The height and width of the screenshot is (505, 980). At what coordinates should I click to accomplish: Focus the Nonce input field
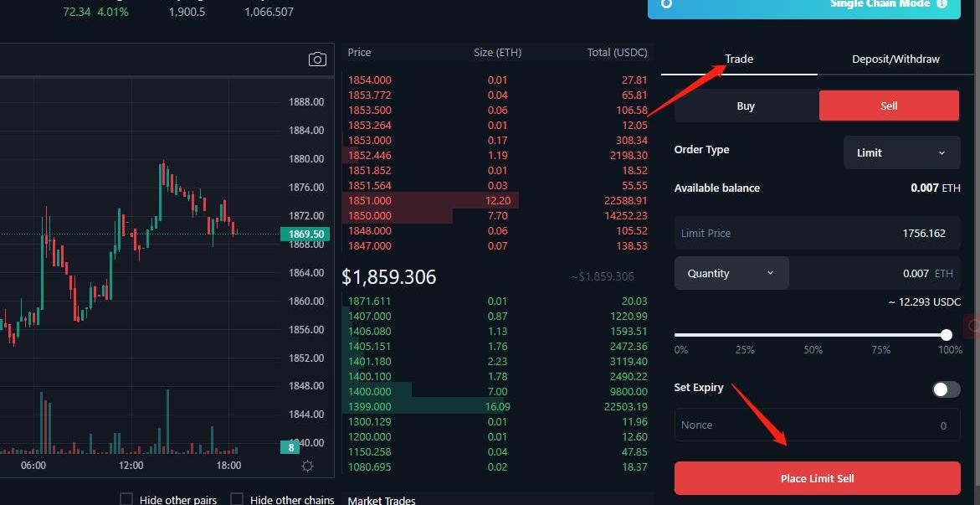[x=817, y=425]
